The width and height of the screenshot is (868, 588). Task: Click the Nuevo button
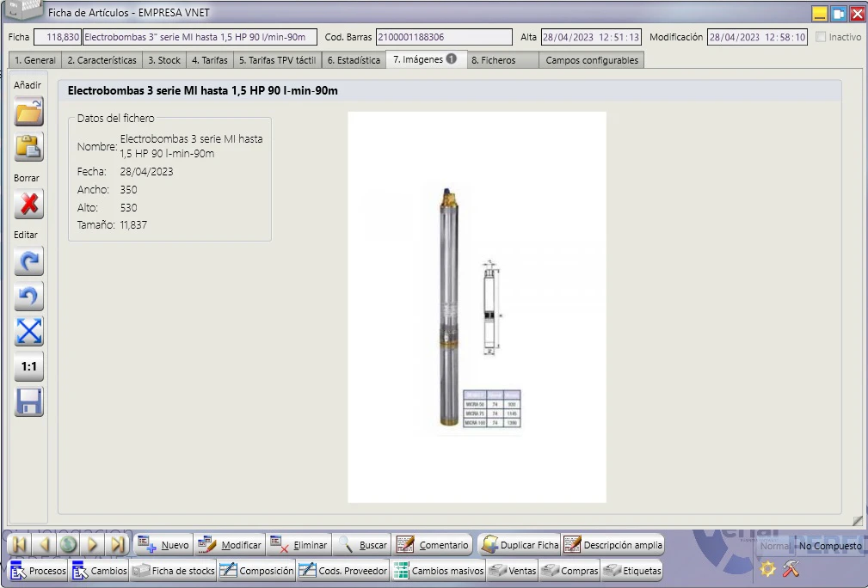point(163,545)
